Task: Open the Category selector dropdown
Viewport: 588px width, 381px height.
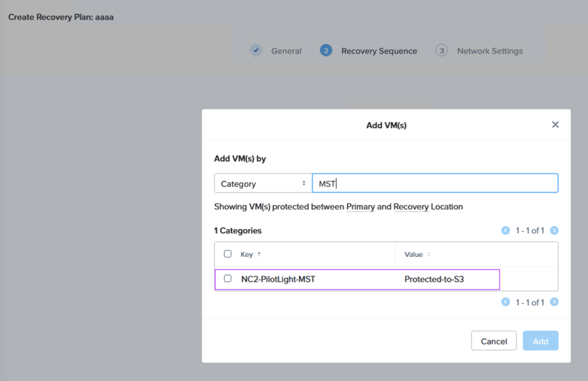Action: [263, 183]
